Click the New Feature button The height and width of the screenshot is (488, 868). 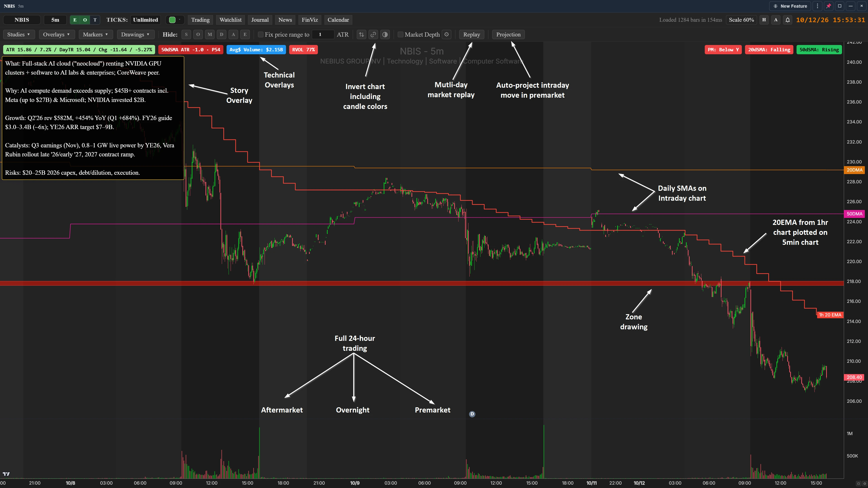[790, 6]
